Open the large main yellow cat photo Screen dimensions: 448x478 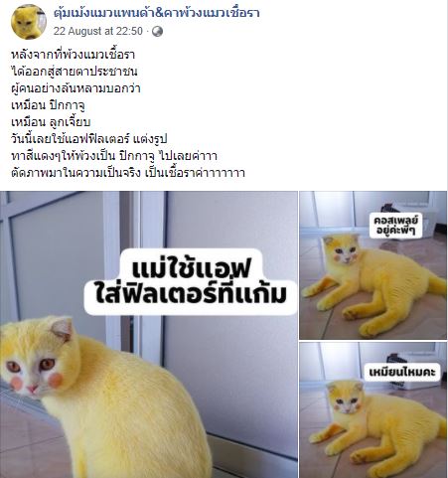pos(149,334)
